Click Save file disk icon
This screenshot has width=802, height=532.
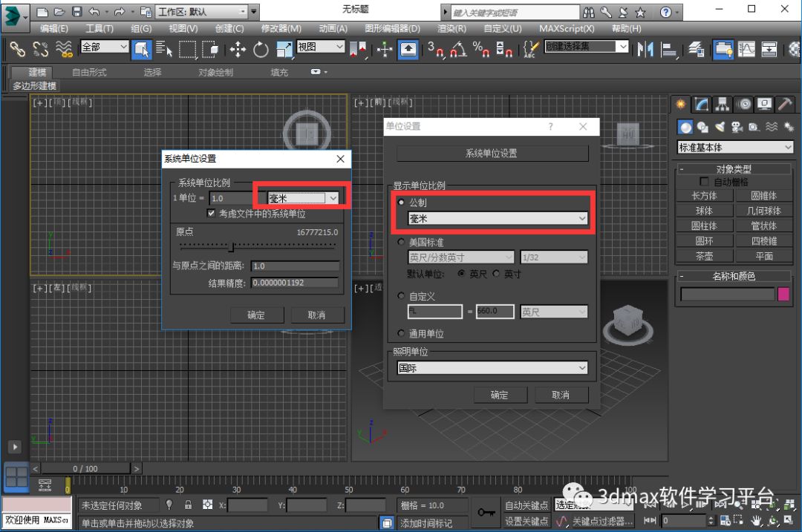[76, 11]
